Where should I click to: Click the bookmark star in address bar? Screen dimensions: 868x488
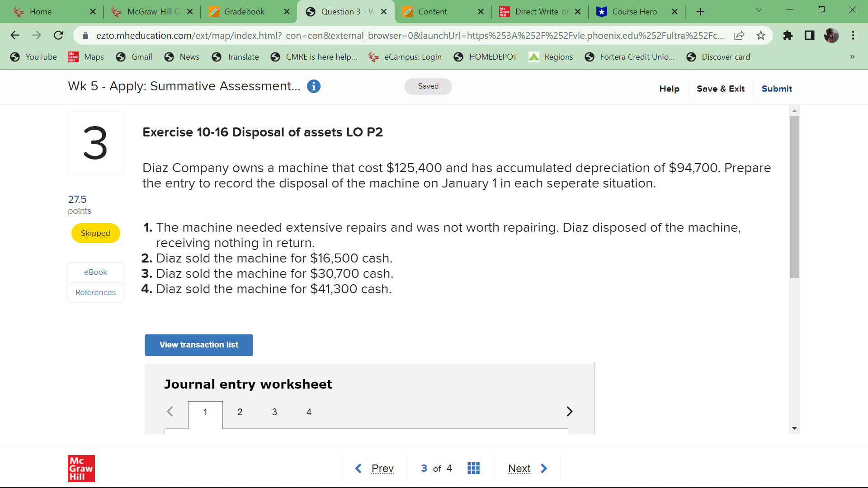(761, 35)
